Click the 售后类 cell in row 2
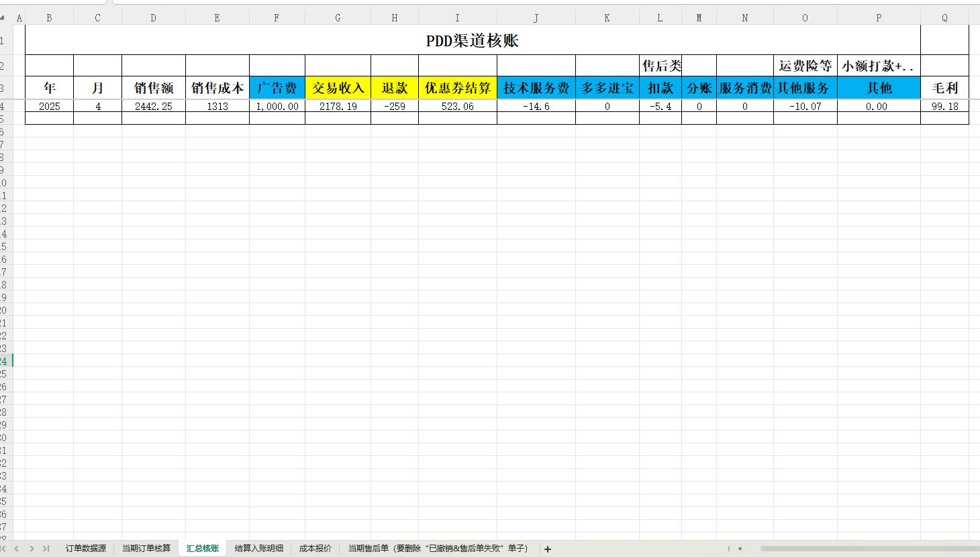The width and height of the screenshot is (980, 558). pos(660,66)
